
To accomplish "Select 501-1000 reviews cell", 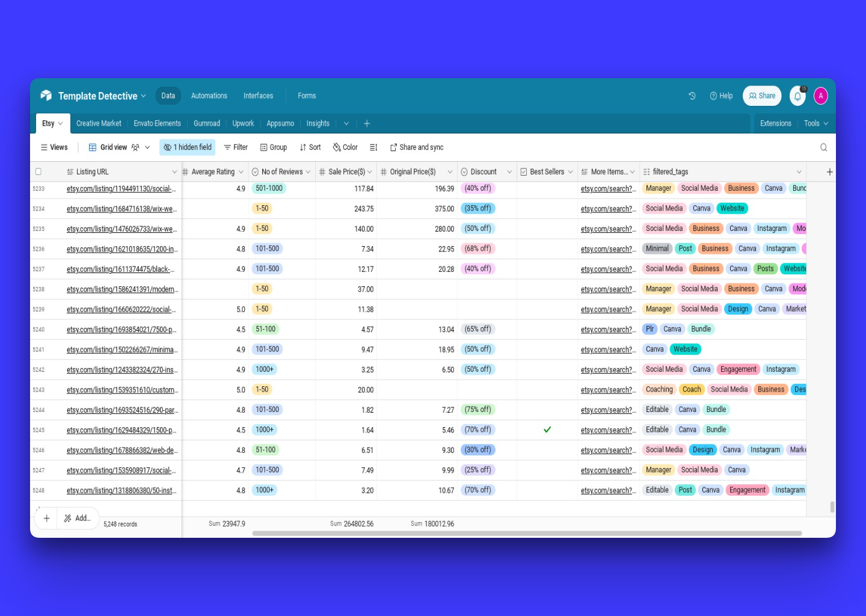I will 269,188.
